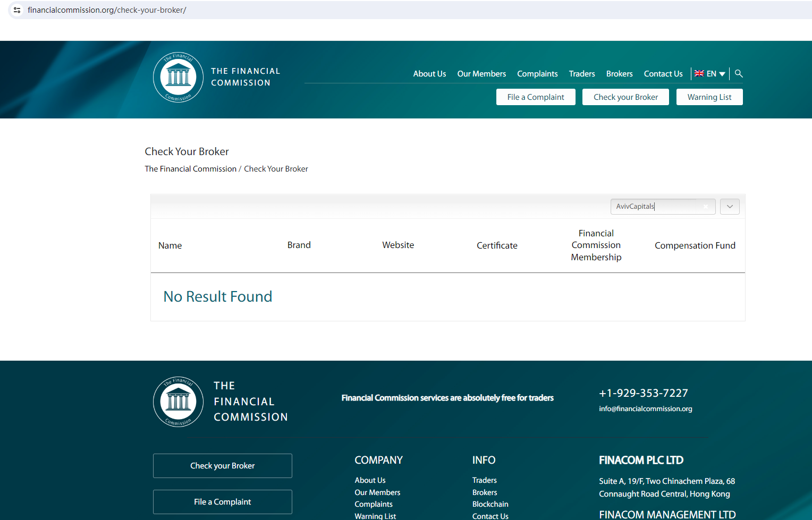Click the Warning List header button
Screen dimensions: 812x520
709,97
